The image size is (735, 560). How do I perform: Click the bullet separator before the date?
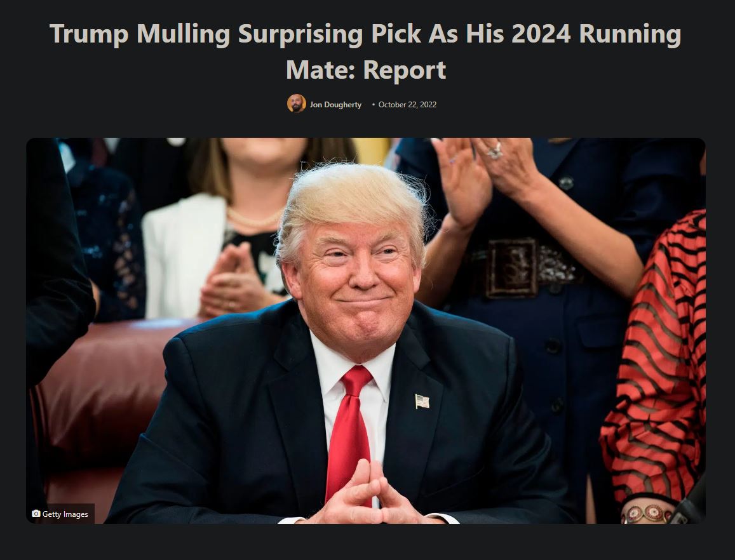374,105
